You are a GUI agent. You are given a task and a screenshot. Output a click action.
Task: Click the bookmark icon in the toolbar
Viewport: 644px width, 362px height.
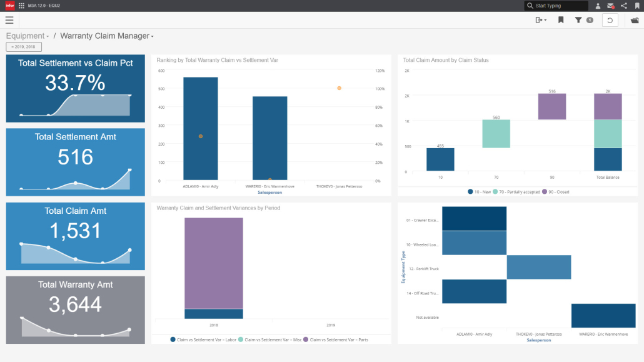[x=561, y=20]
